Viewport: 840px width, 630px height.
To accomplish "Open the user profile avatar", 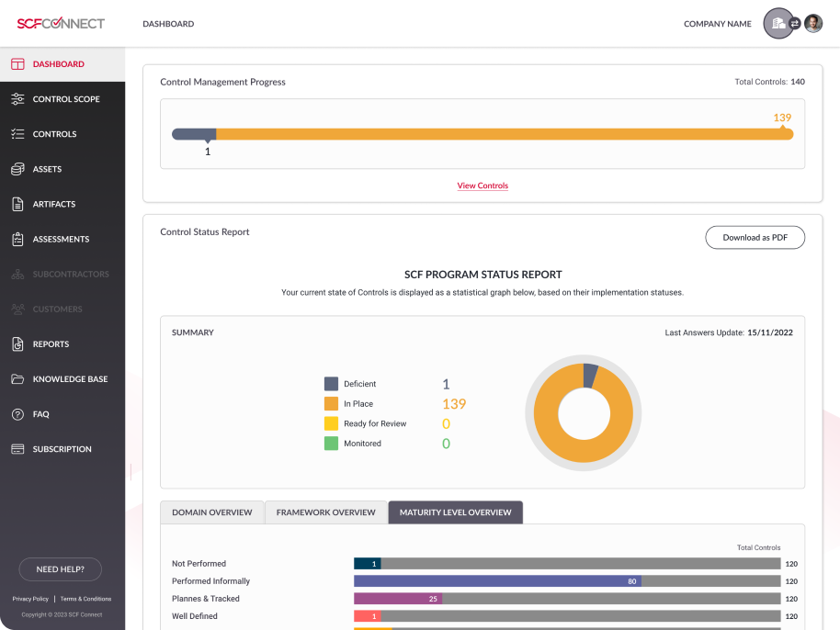I will point(812,23).
